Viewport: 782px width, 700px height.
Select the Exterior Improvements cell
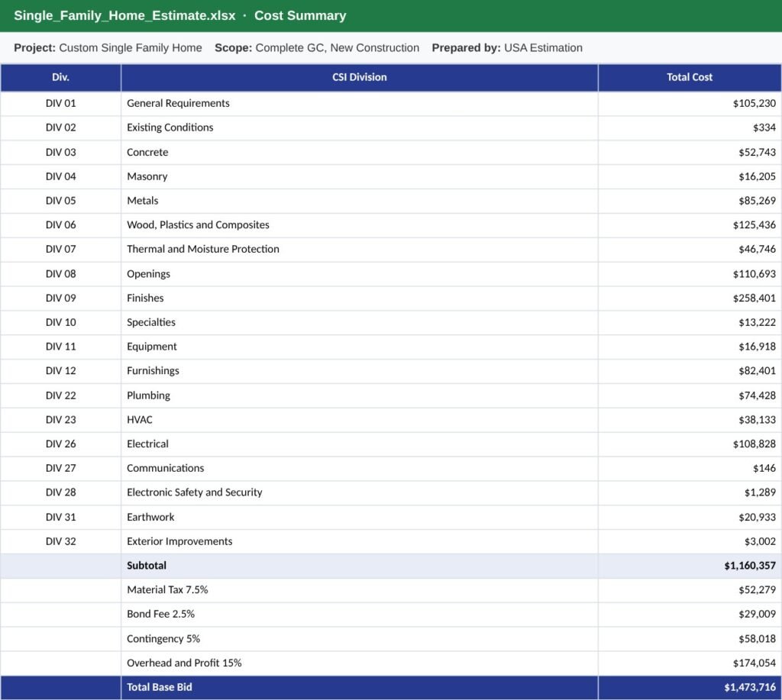click(x=359, y=541)
